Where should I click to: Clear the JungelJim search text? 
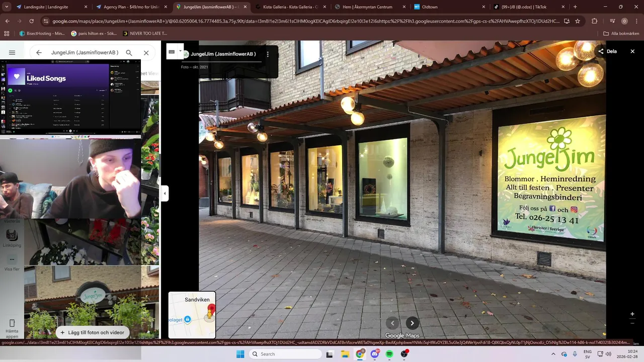point(146,52)
